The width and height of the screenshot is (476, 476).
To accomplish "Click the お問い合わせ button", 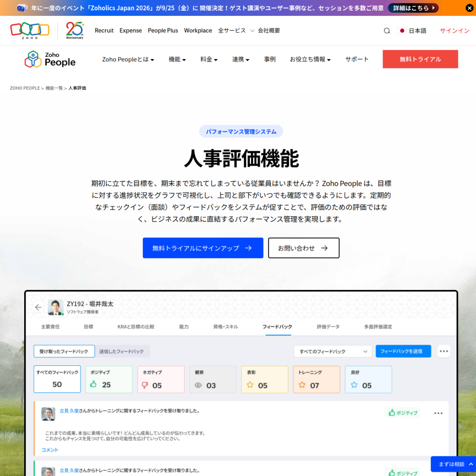I will [304, 248].
